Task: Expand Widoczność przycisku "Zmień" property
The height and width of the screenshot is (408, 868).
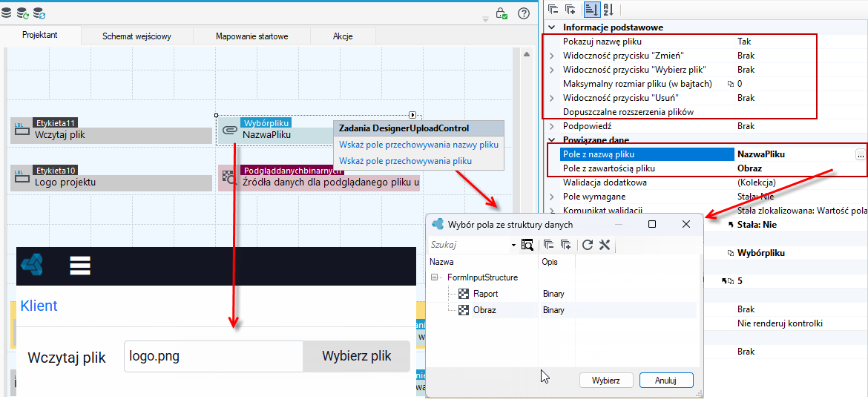Action: (x=551, y=56)
